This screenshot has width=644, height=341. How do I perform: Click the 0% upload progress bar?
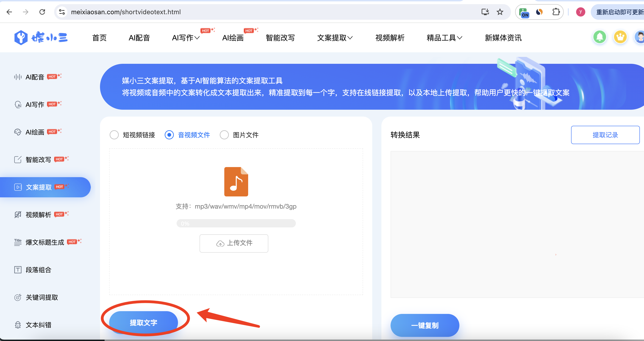point(236,223)
